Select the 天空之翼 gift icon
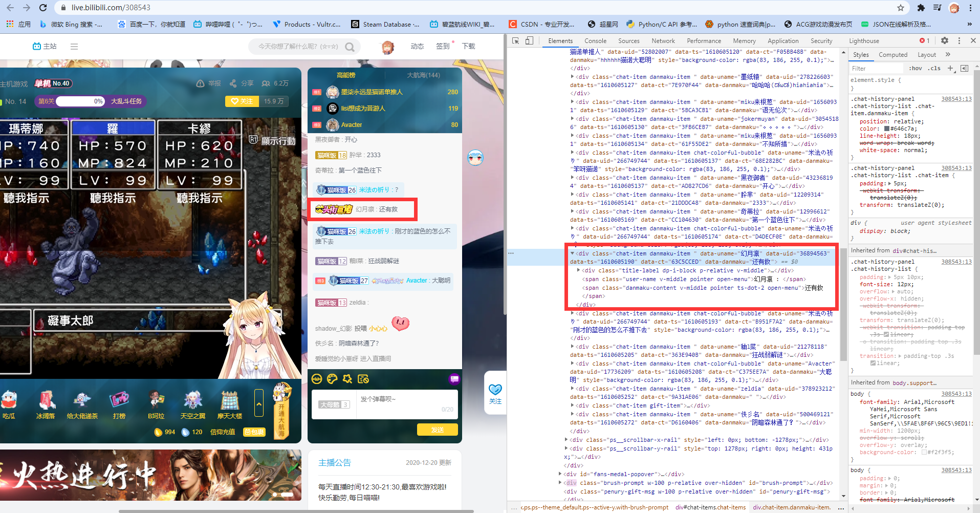Viewport: 980px width, 513px height. click(193, 400)
